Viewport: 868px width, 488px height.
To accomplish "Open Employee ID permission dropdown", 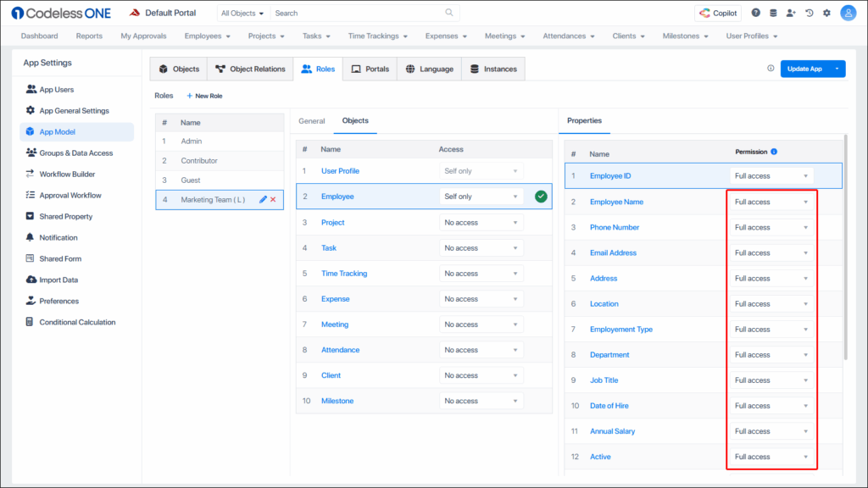I will click(x=771, y=176).
